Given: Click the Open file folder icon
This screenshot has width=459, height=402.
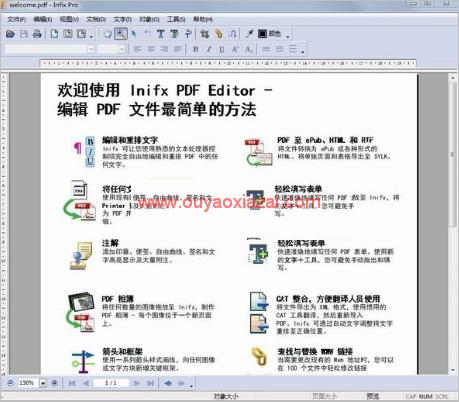Looking at the screenshot, I should point(10,34).
